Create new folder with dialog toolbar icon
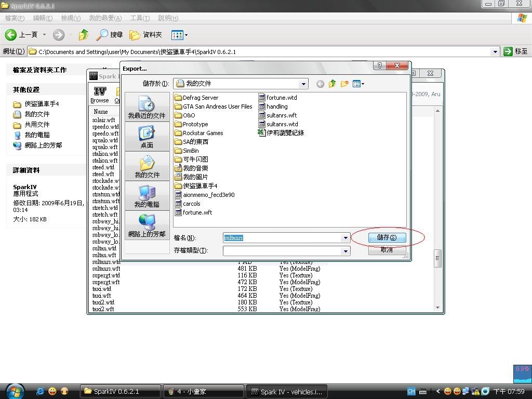Viewport: 532px width, 399px height. pyautogui.click(x=344, y=84)
